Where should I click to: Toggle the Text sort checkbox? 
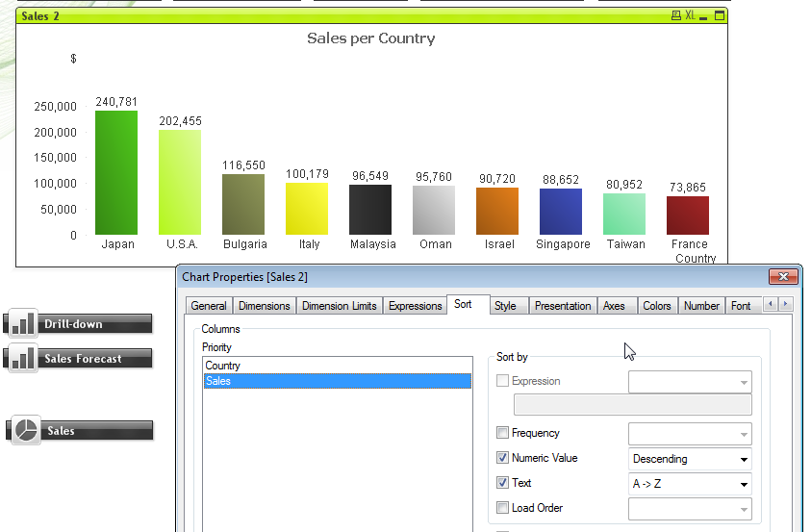pyautogui.click(x=502, y=483)
